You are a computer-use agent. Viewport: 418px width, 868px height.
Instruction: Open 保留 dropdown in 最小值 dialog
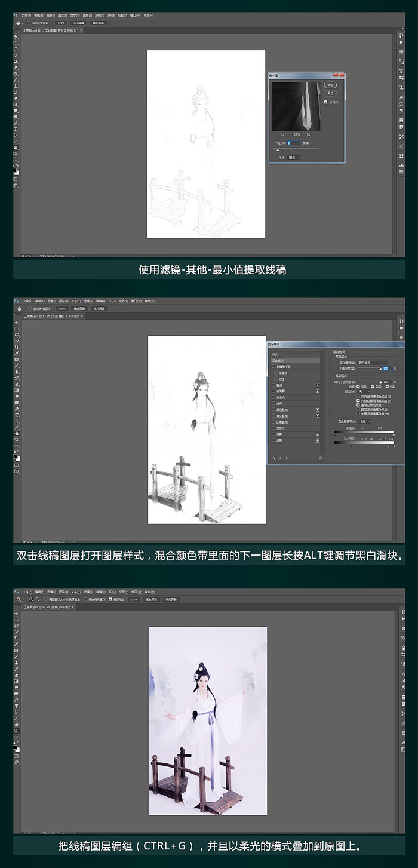point(294,157)
